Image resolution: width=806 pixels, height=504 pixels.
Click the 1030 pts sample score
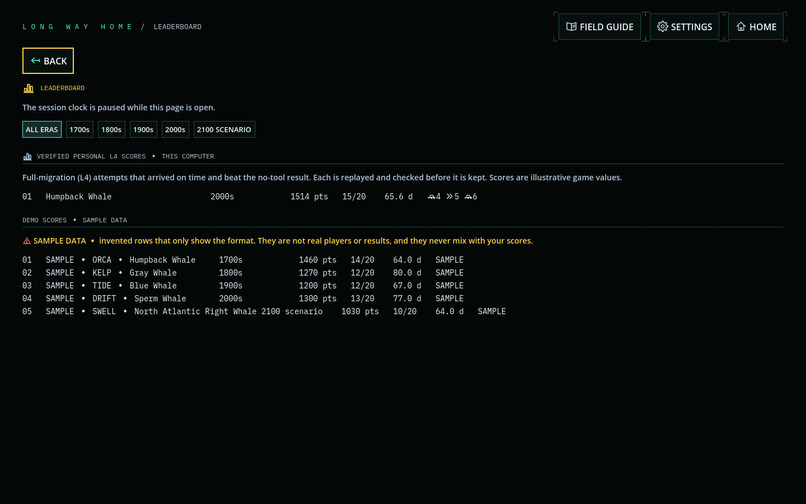coord(360,311)
